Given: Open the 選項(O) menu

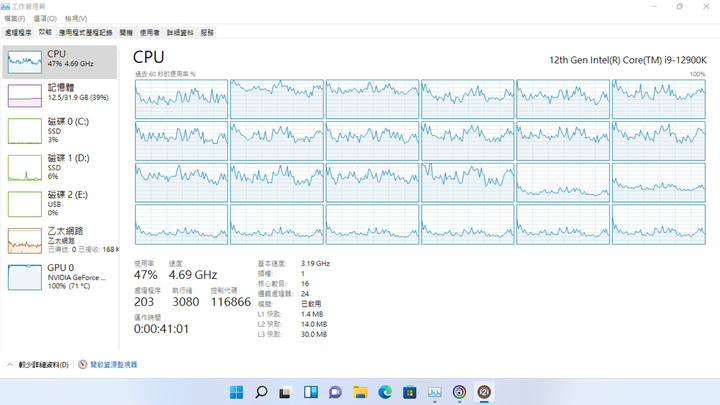Looking at the screenshot, I should pos(45,19).
